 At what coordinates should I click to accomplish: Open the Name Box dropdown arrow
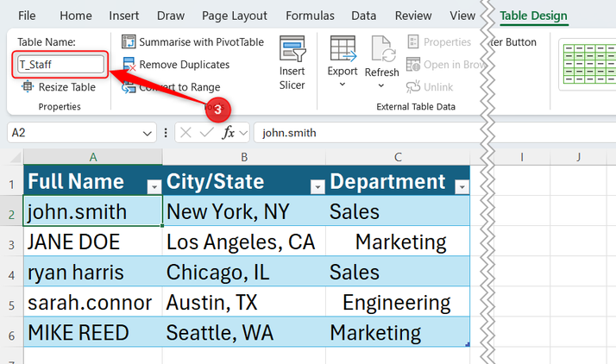[x=148, y=134]
